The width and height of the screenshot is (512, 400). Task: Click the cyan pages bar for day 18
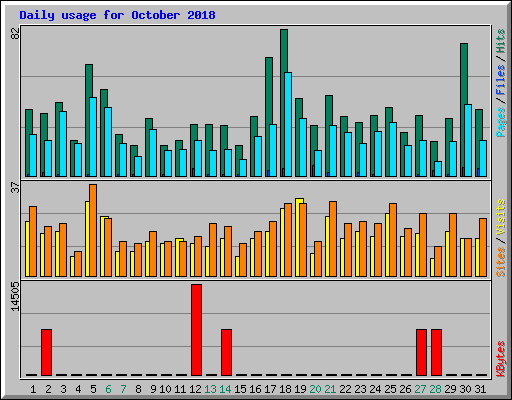(288, 124)
